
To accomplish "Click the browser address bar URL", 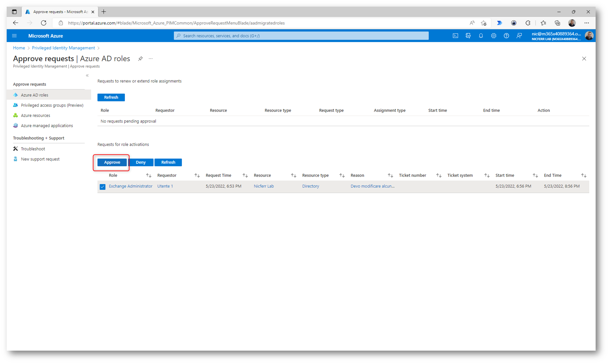I will point(176,23).
